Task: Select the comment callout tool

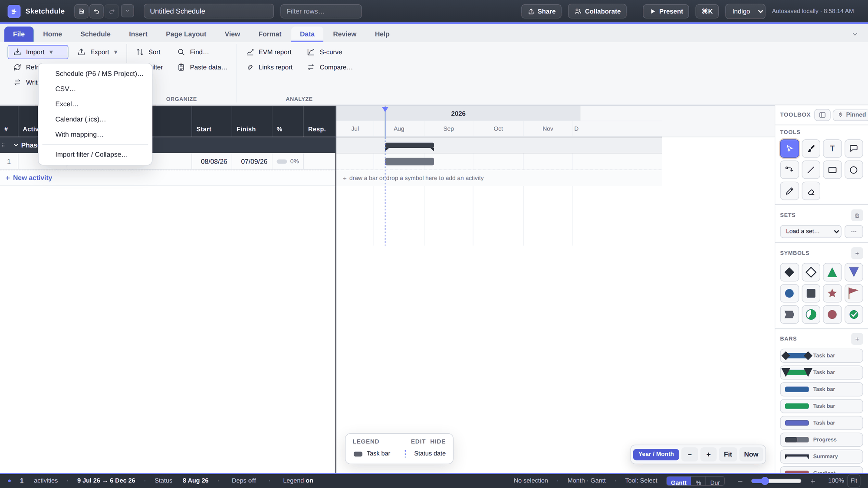Action: pos(853,148)
